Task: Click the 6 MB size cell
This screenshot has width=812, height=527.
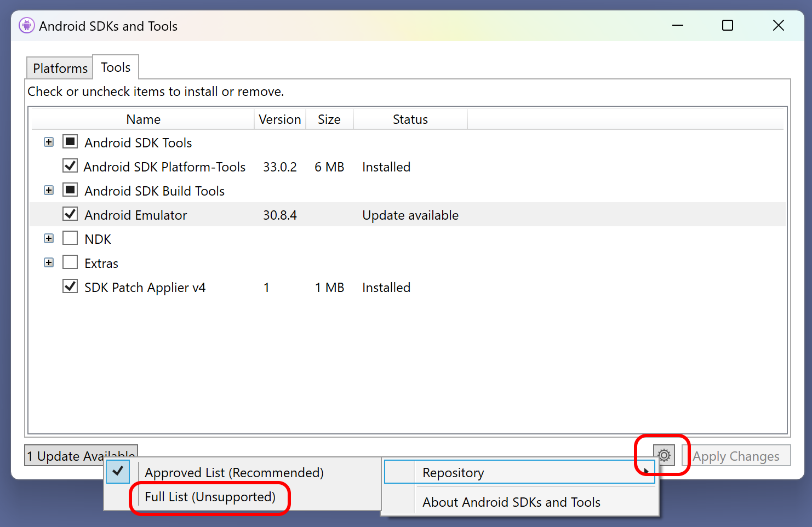Action: [x=329, y=167]
